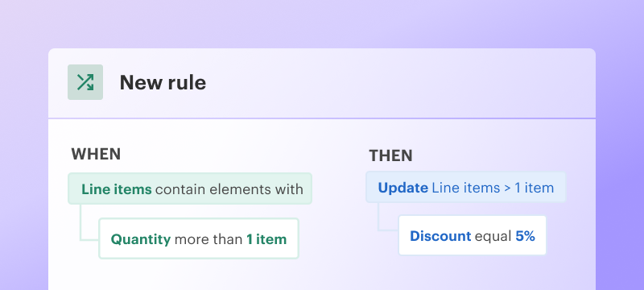Select the Discount equal 5% action row
This screenshot has height=290, width=644.
pyautogui.click(x=473, y=235)
